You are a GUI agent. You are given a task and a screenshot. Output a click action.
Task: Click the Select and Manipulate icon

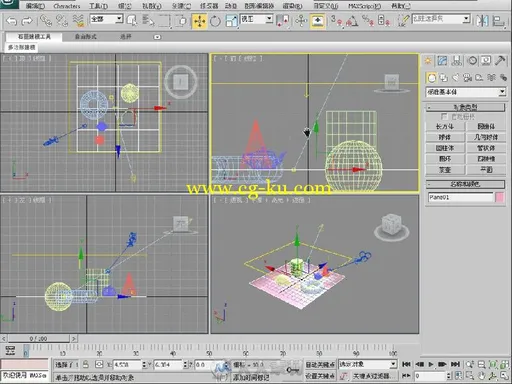point(301,21)
